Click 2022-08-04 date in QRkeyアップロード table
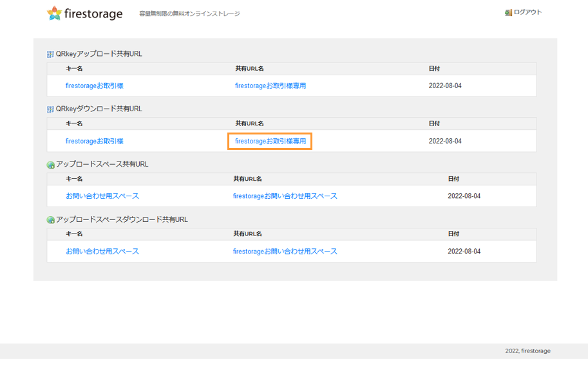Viewport: 588px width, 368px height. pyautogui.click(x=445, y=86)
